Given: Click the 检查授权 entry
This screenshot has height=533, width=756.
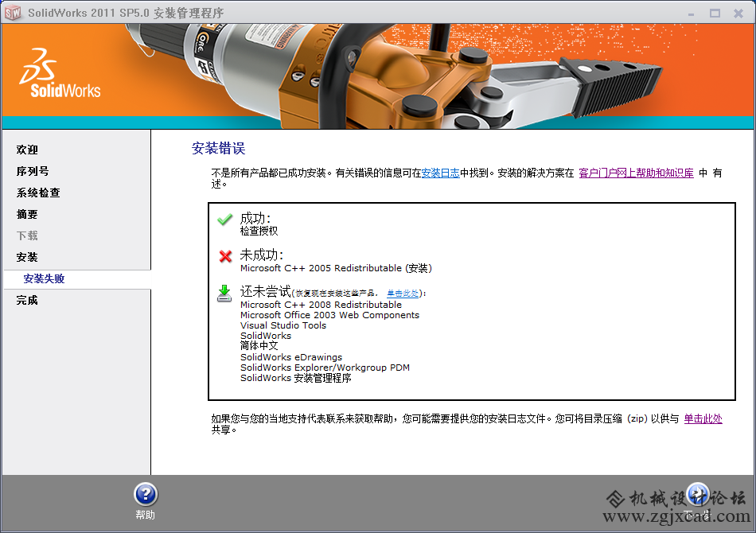Looking at the screenshot, I should coord(259,231).
